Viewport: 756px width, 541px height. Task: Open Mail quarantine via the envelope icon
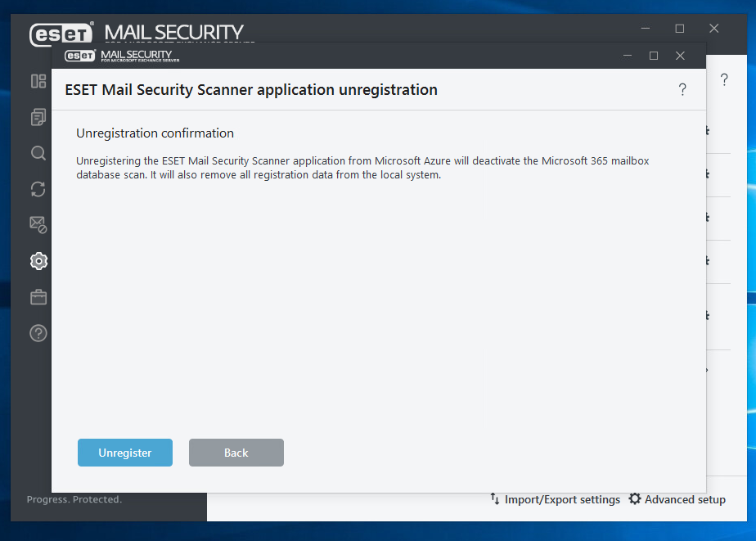[x=38, y=225]
